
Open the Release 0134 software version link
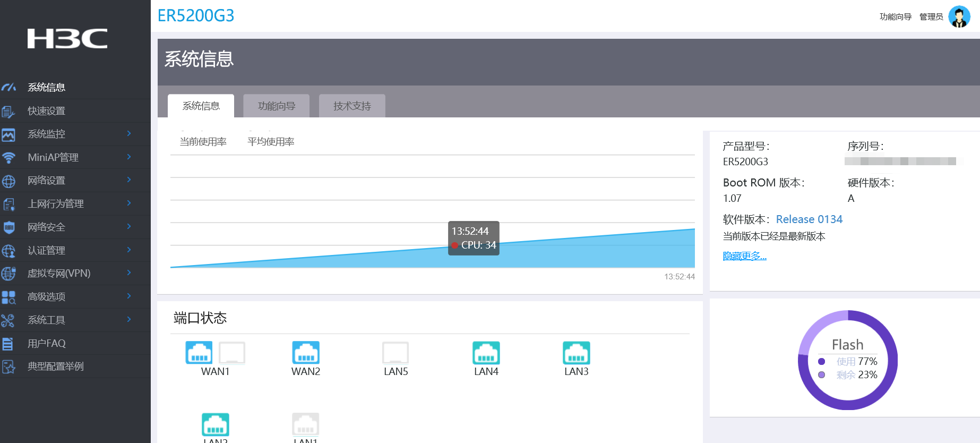[809, 219]
